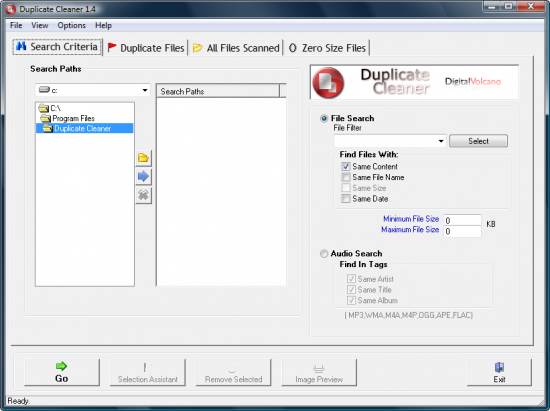Viewport: 550px width, 411px height.
Task: Enable the Same File Name checkbox
Action: point(346,177)
